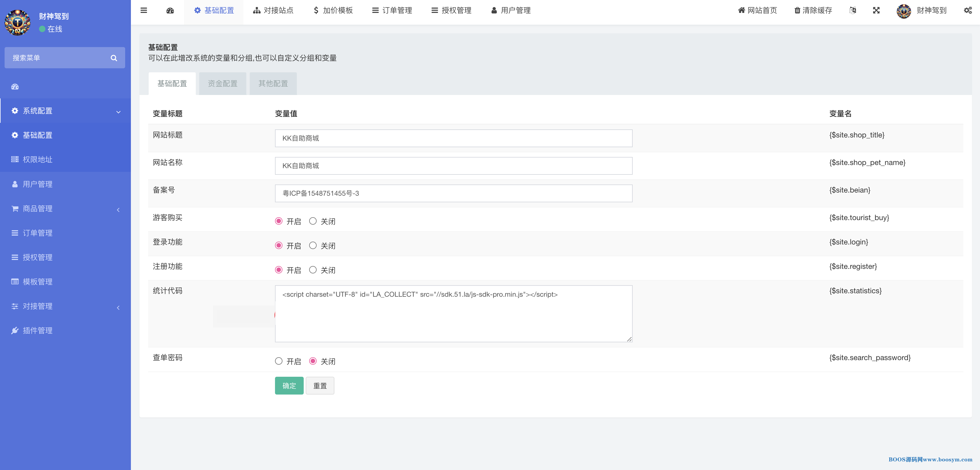980x470 pixels.
Task: Open the sidebar dashboard palette icon
Action: [x=15, y=87]
